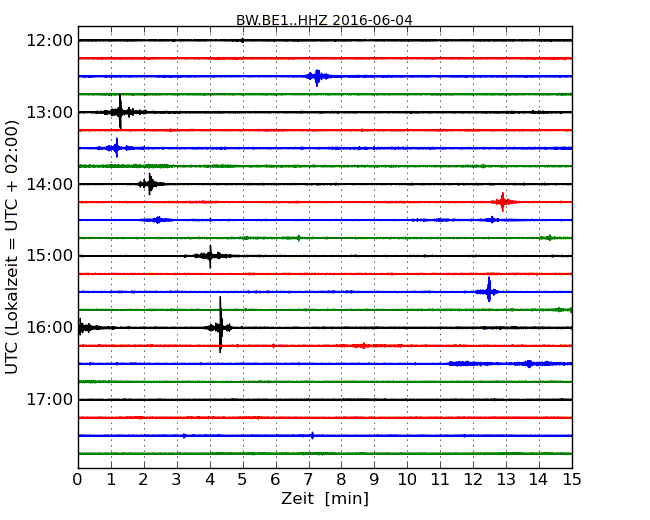Click the UTC Lokalzeit y-axis label
650x520 pixels.
[12, 247]
